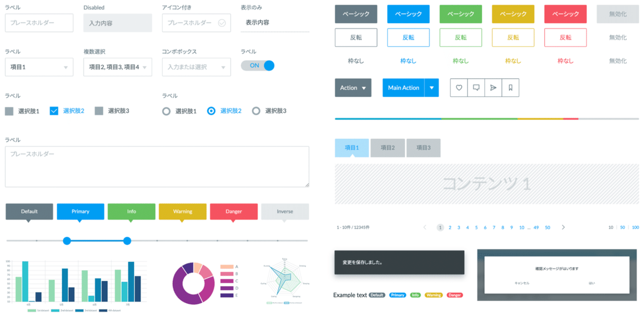Open the 項目1 dropdown
The image size is (644, 322).
pos(39,67)
